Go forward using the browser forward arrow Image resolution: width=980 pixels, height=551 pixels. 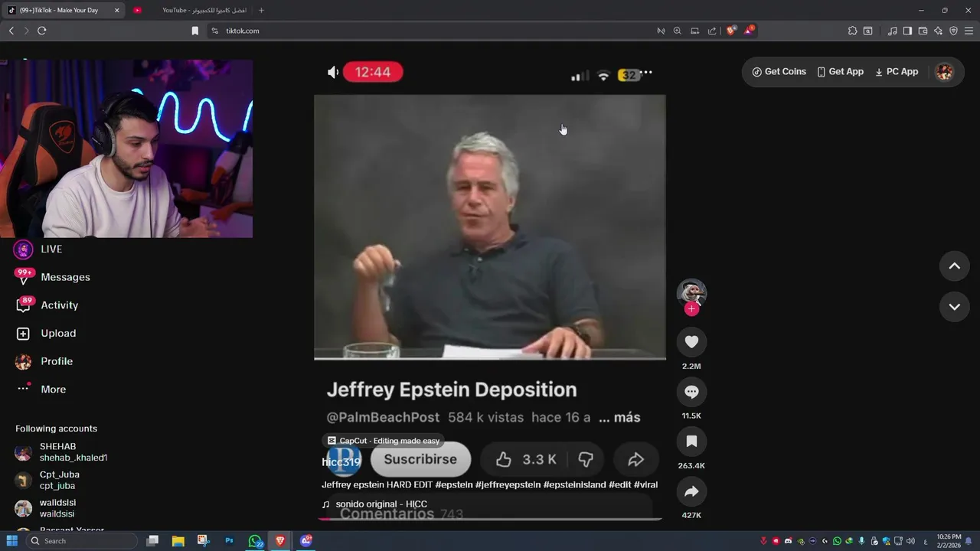coord(26,31)
